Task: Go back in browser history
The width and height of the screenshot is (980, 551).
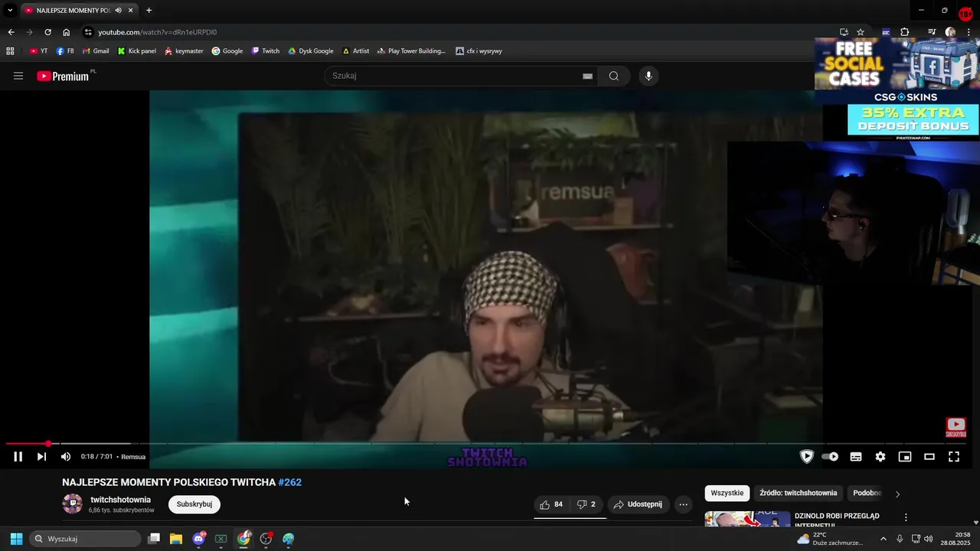Action: click(11, 32)
